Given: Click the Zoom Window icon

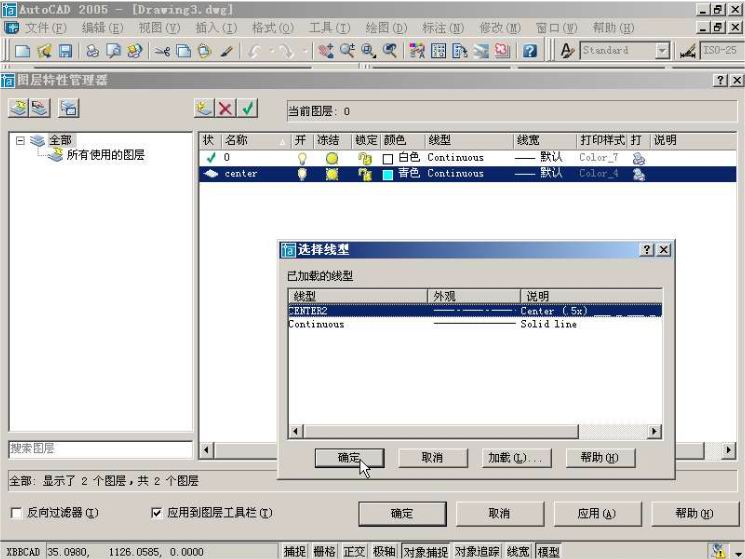Looking at the screenshot, I should (368, 50).
